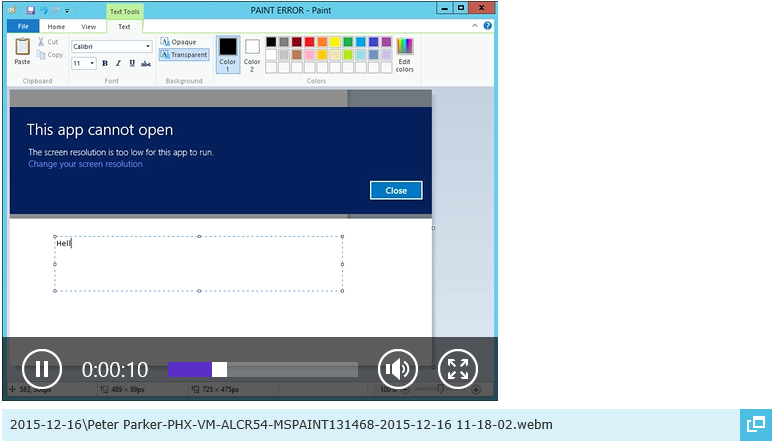Click the Save icon in the title bar
The image size is (774, 442).
(x=31, y=10)
